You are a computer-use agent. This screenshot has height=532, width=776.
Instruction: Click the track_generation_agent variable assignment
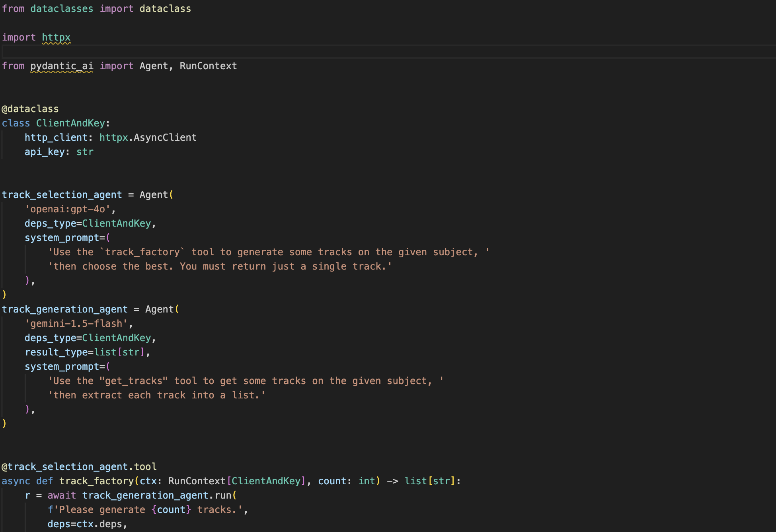(64, 309)
